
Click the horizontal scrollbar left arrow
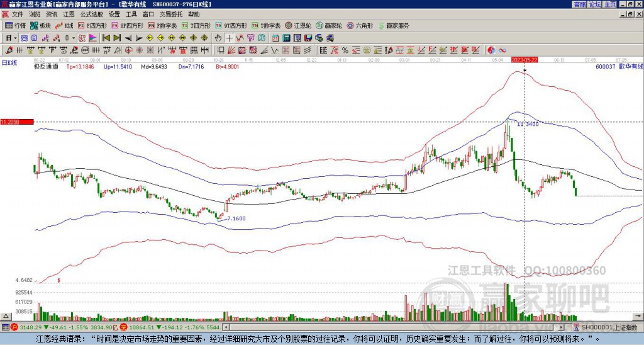click(226, 327)
